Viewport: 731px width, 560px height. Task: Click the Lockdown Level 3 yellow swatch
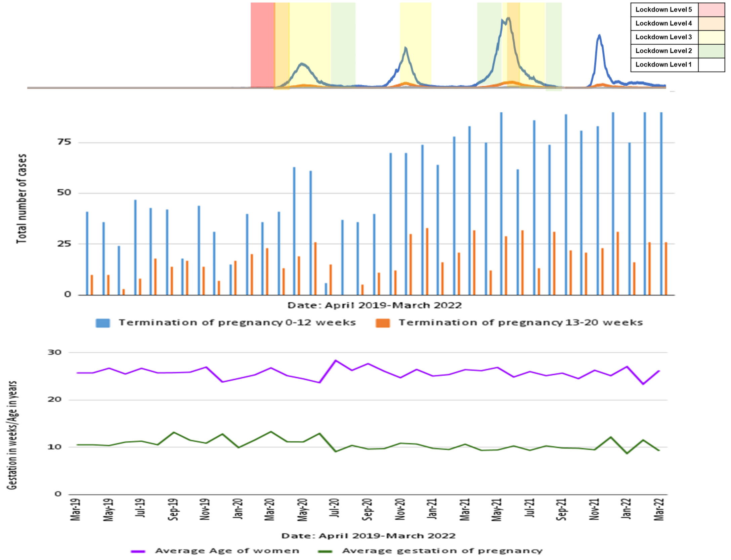[x=711, y=37]
